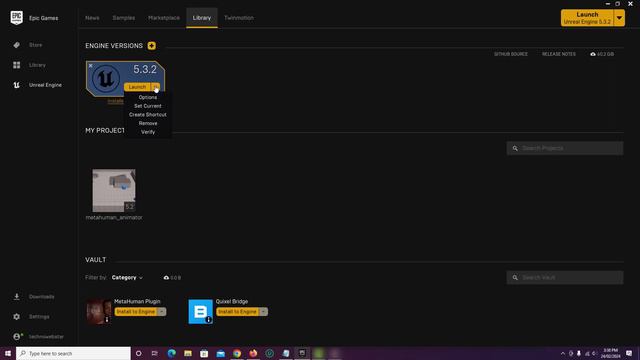Open Google Chrome from the taskbar
This screenshot has height=360, width=640.
(237, 353)
